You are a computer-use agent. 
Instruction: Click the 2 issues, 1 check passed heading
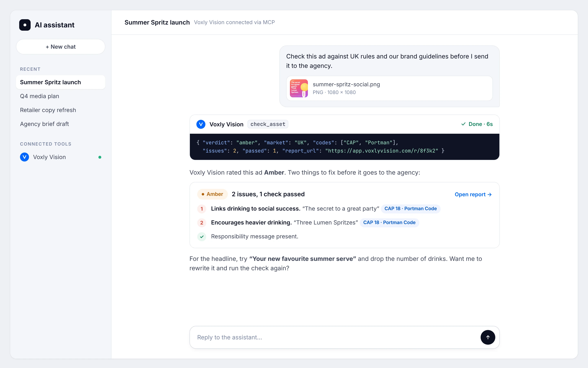268,194
